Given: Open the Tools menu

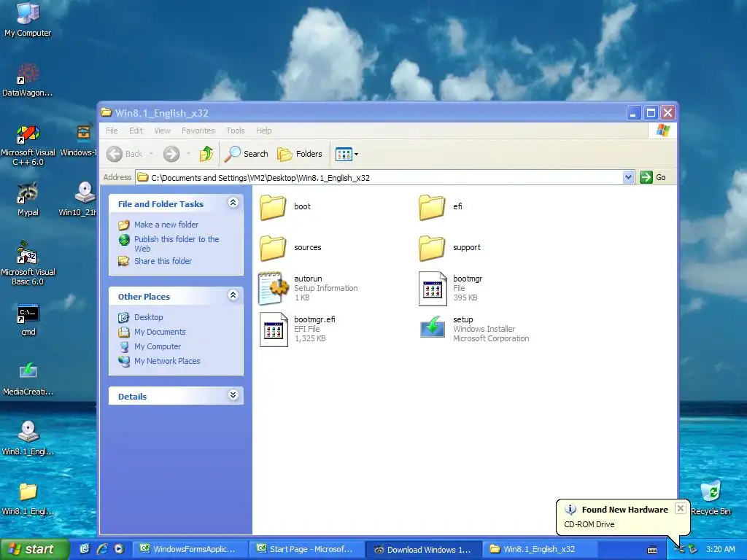Looking at the screenshot, I should pyautogui.click(x=236, y=131).
